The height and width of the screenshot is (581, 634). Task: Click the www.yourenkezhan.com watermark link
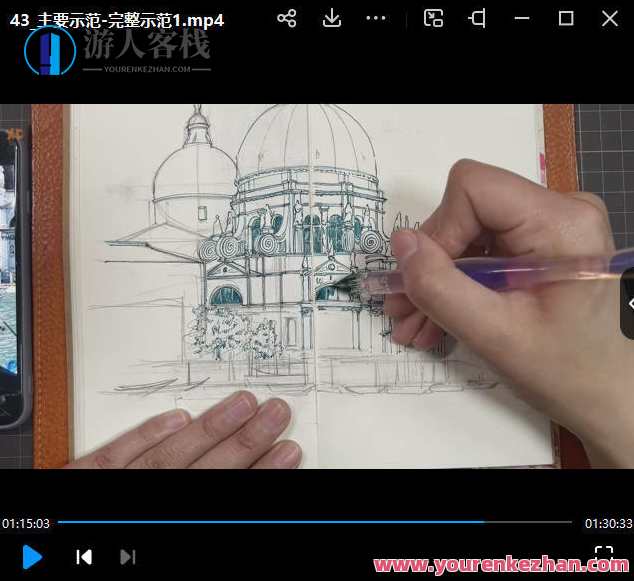(500, 566)
